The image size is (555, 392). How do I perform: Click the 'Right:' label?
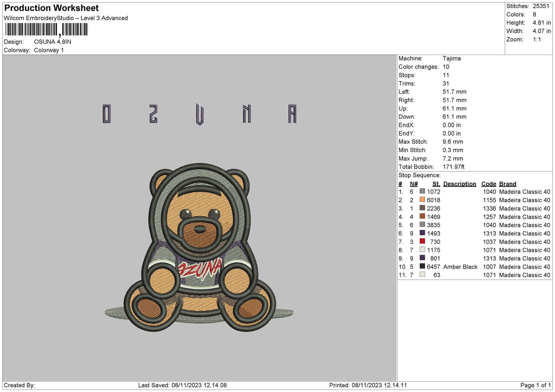(407, 100)
